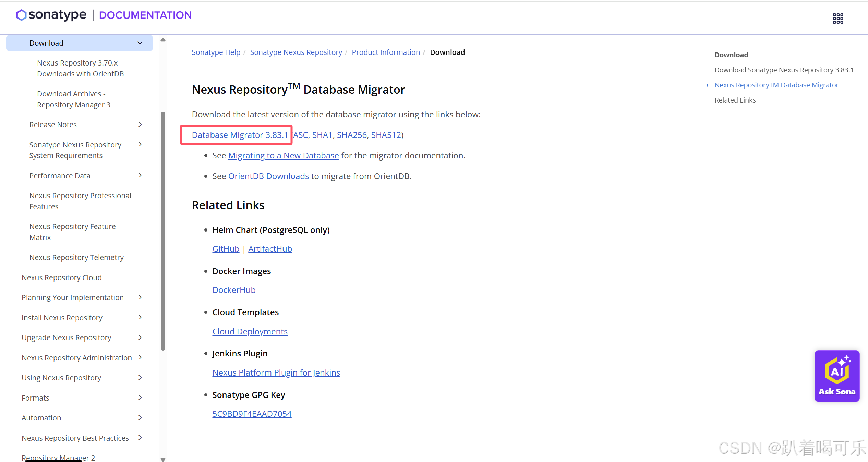The image size is (868, 462).
Task: Expand Upgrade Nexus Repository chevron
Action: pyautogui.click(x=140, y=337)
